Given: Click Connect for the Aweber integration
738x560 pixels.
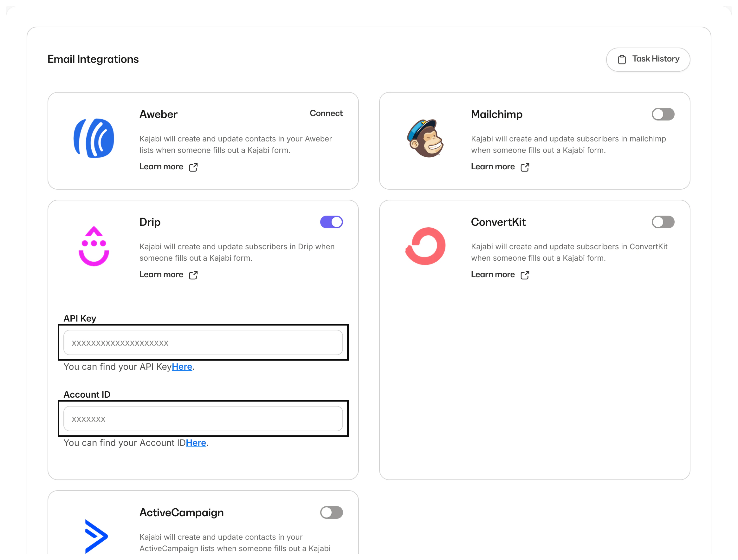Looking at the screenshot, I should 326,114.
